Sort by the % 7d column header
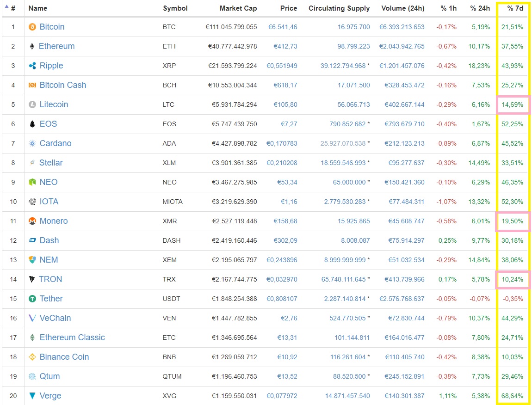The image size is (532, 405). [515, 8]
